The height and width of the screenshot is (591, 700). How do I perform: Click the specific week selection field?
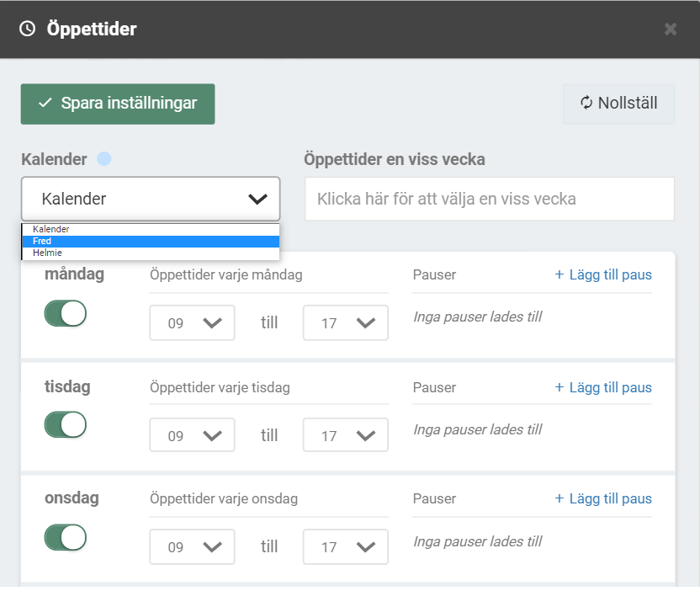[x=489, y=200]
